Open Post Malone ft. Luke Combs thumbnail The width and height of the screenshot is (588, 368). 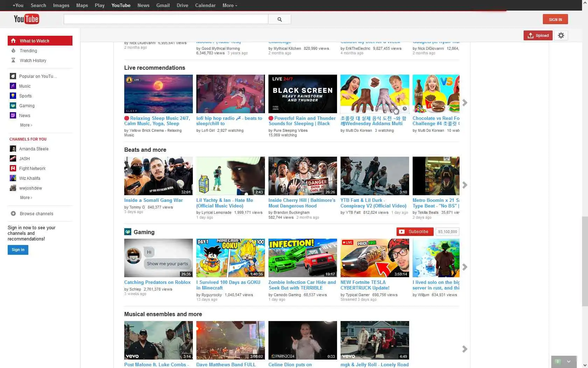pyautogui.click(x=158, y=340)
